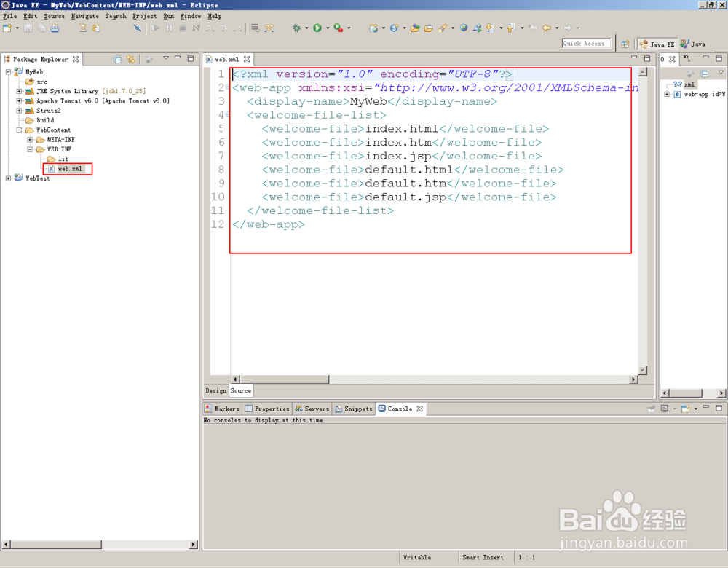Expand the META-INF folder
Viewport: 728px width, 568px height.
coord(30,139)
